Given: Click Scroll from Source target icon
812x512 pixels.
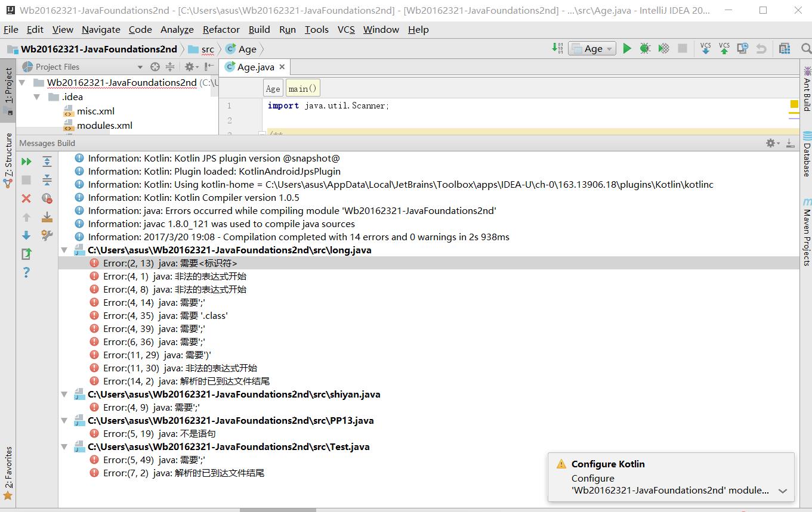Looking at the screenshot, I should tap(155, 67).
